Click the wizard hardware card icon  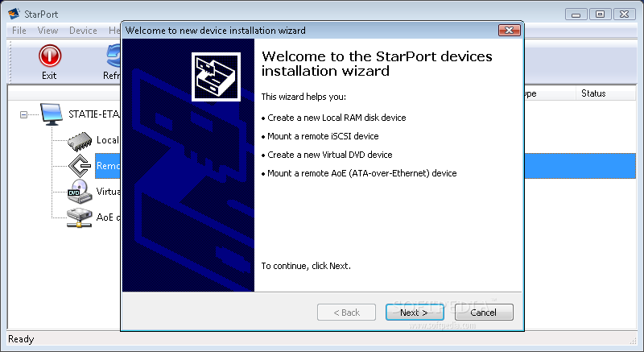tap(216, 77)
